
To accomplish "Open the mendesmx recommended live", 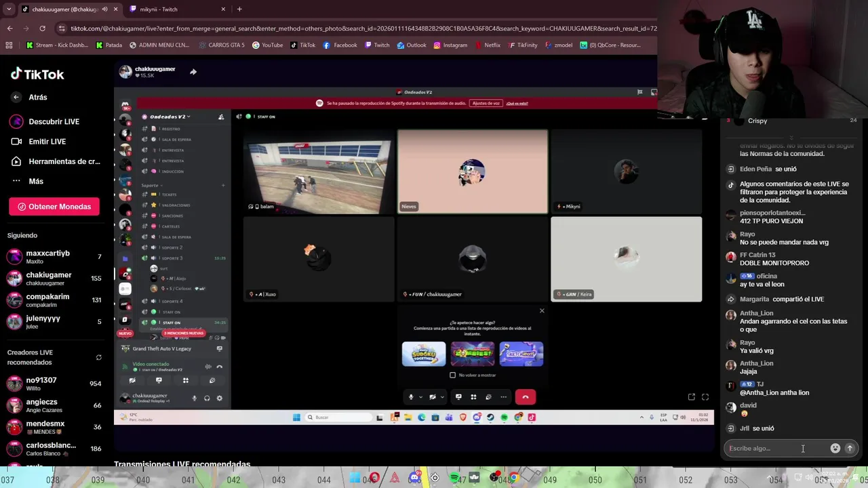I will pos(54,427).
